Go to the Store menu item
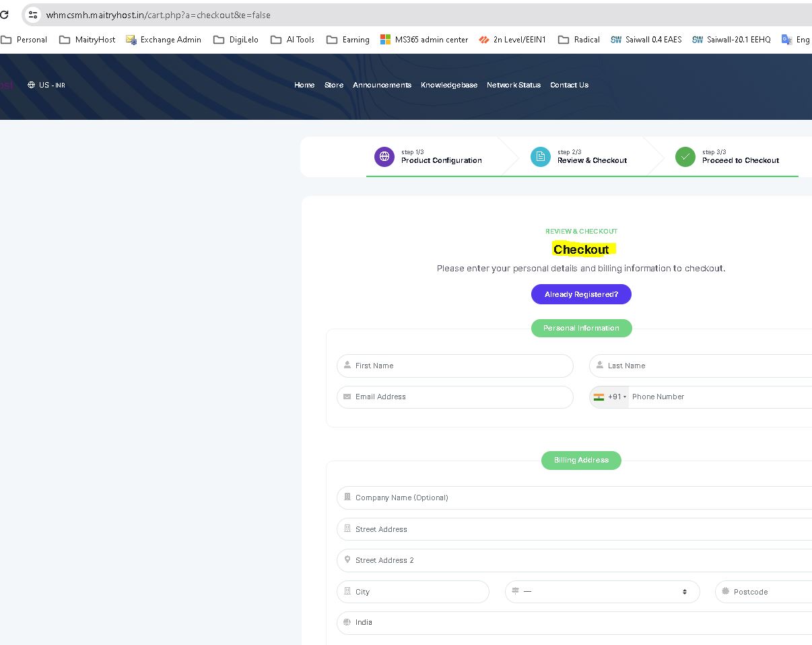Image resolution: width=812 pixels, height=645 pixels. coord(334,85)
